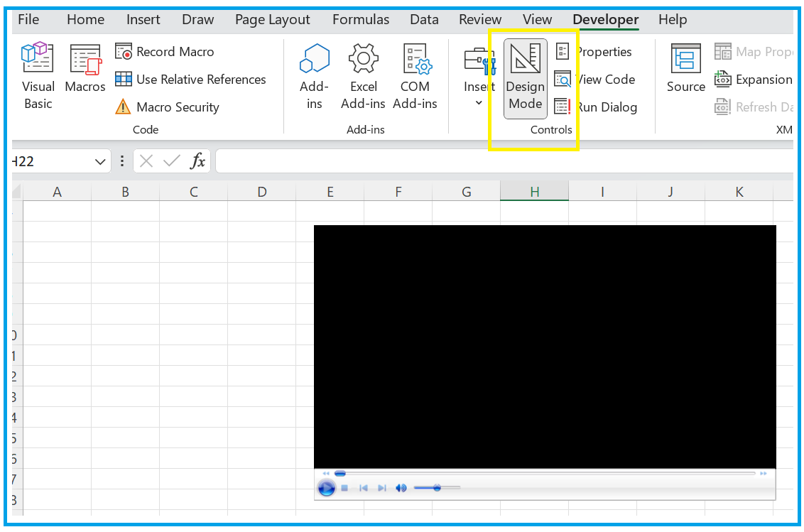Select column I header
The width and height of the screenshot is (804, 532).
tap(602, 192)
